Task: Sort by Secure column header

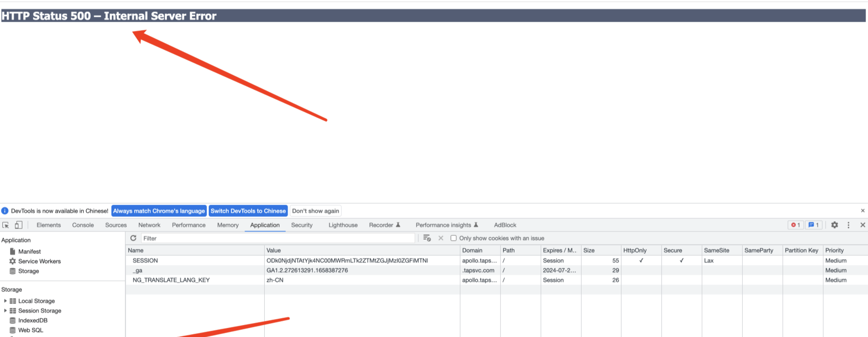Action: (682, 250)
